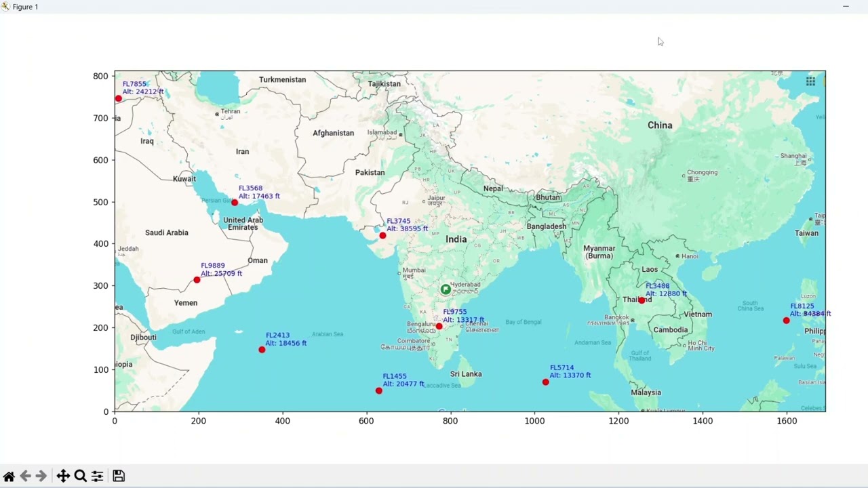Click the 'Alt: 13317 ft' label
The width and height of the screenshot is (868, 488).
[x=464, y=319]
